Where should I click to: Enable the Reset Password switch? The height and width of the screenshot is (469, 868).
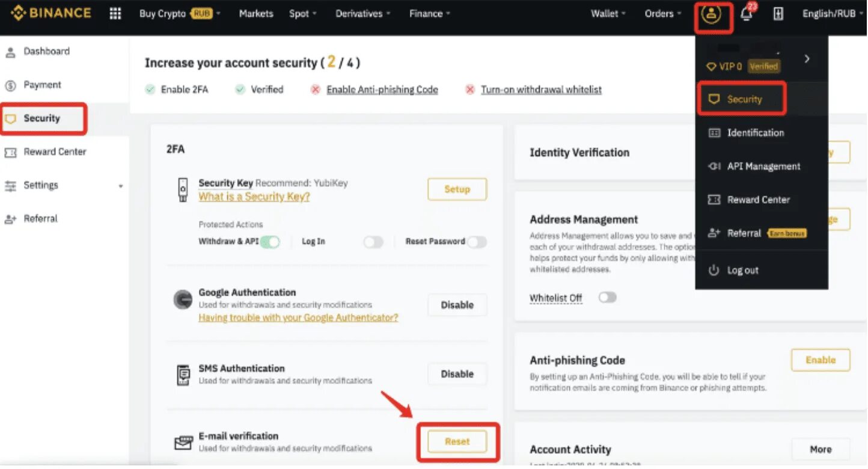(x=477, y=242)
